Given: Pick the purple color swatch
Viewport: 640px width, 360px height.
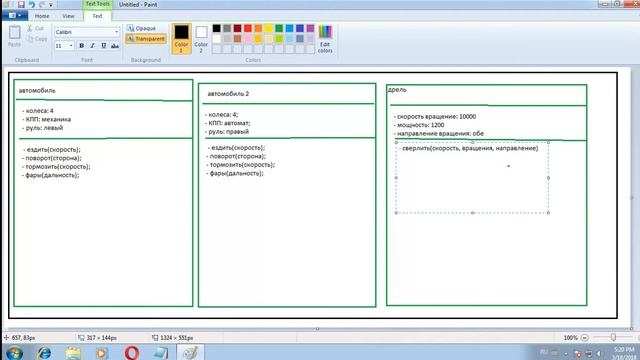Looking at the screenshot, I should click(310, 28).
